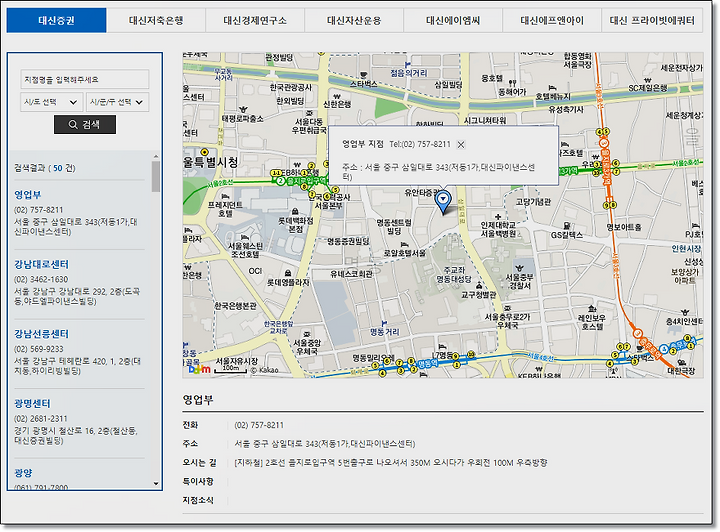Open 광양 branch result
The height and width of the screenshot is (532, 720).
23,473
